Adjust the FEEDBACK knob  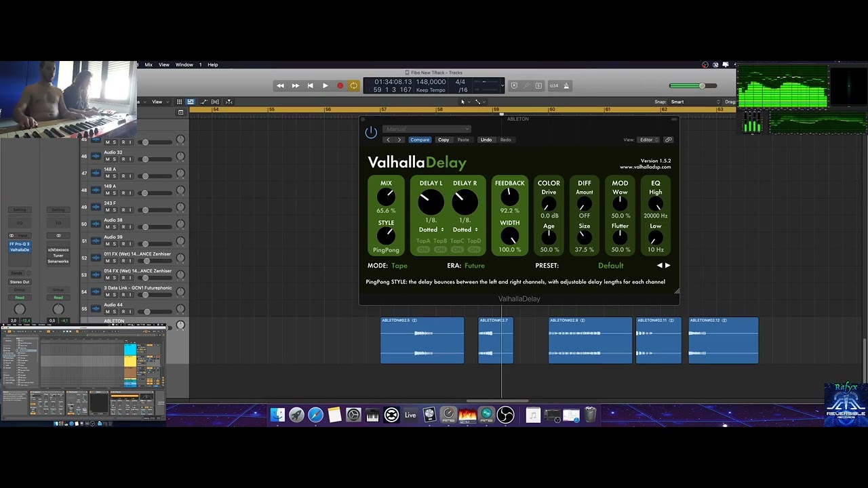point(509,197)
